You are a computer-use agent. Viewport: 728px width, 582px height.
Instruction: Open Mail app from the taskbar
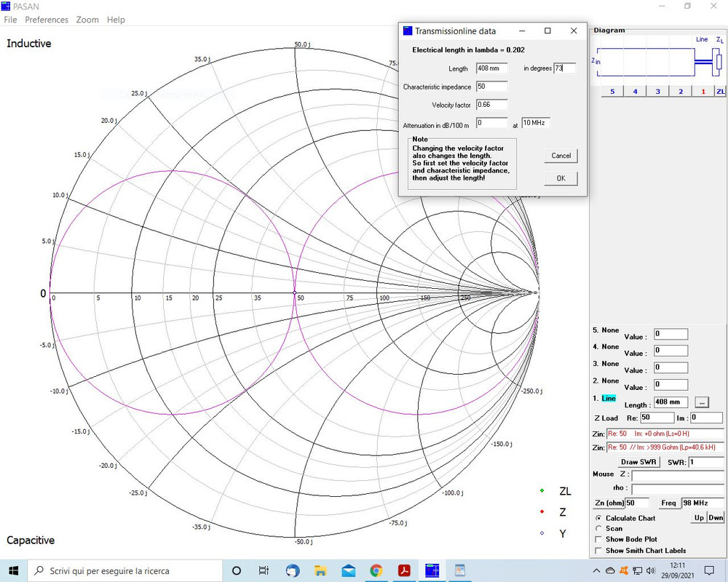[x=348, y=571]
